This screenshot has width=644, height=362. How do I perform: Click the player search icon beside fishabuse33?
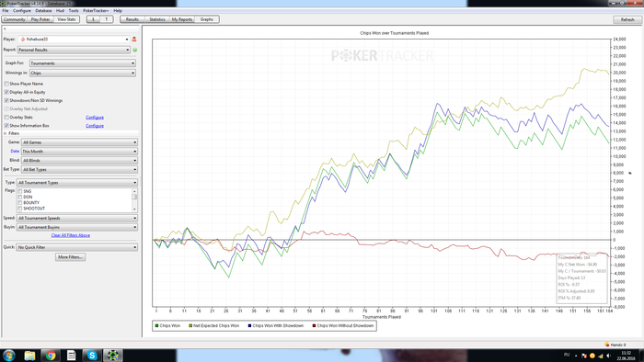[x=134, y=40]
